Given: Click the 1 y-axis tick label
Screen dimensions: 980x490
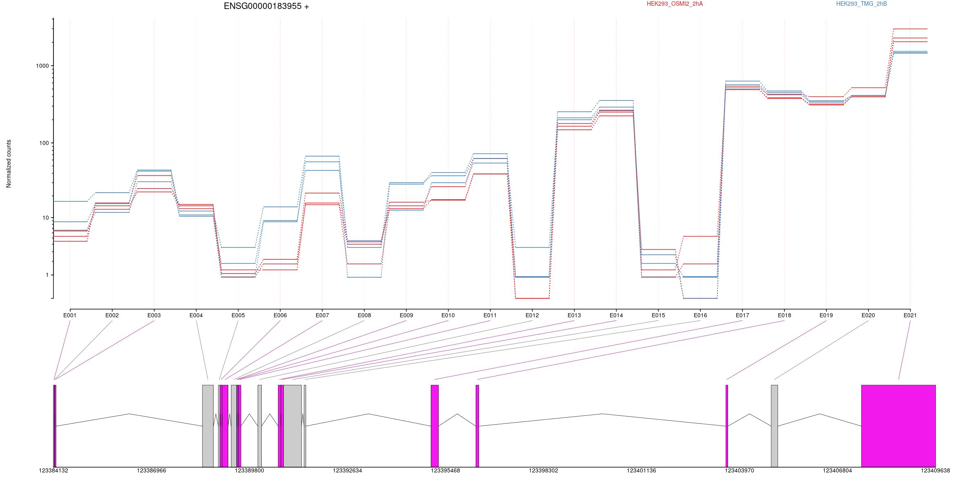Looking at the screenshot, I should coord(47,275).
